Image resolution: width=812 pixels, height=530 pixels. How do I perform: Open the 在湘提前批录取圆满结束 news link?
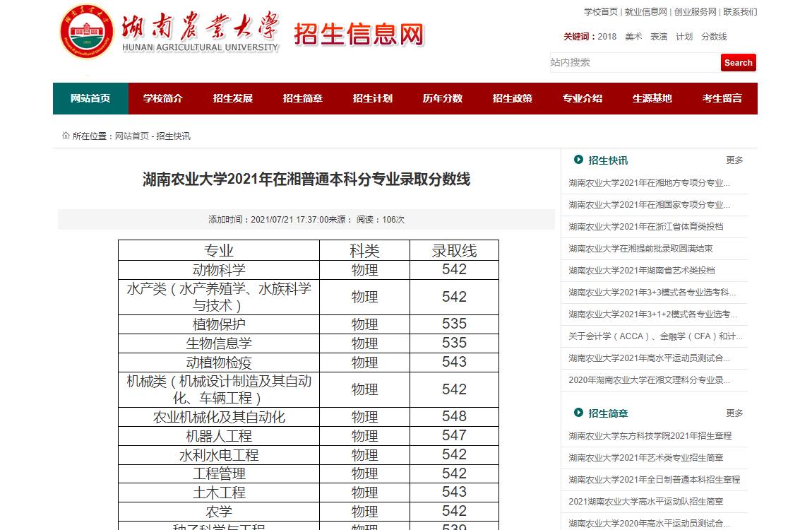pos(640,249)
